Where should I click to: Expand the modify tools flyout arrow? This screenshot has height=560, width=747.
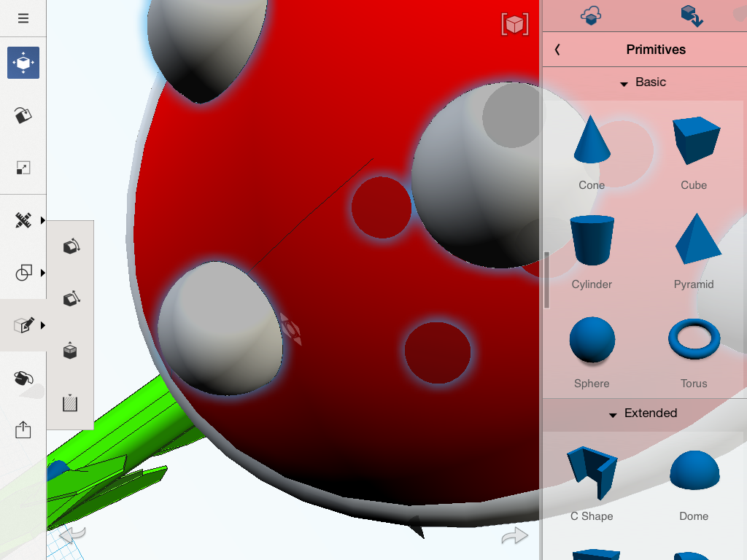[43, 325]
